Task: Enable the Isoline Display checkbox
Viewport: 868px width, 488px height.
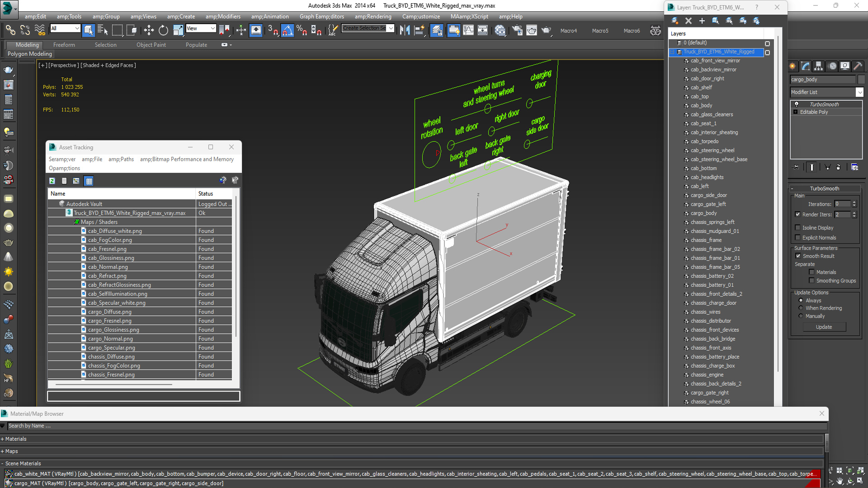Action: [x=798, y=228]
